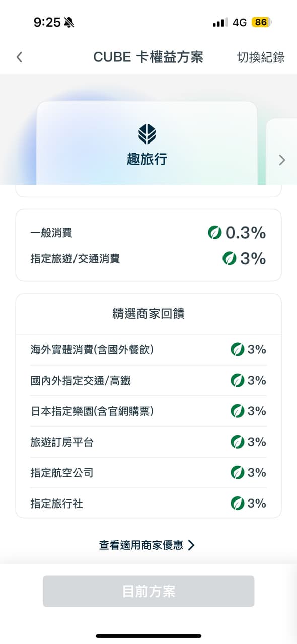Click the leaf icon beside 指定旅遊/交通消費
Viewport: 297px width, 644px height.
click(230, 259)
